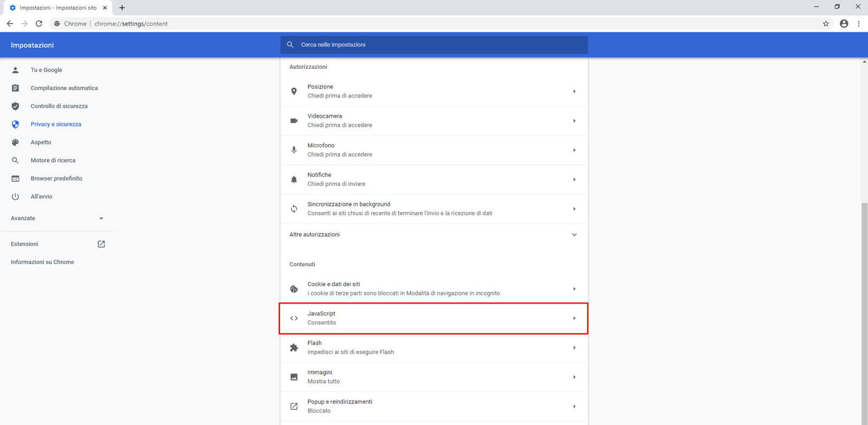Screen dimensions: 868x425
Task: Bookmark this page with the star icon
Action: pos(826,24)
